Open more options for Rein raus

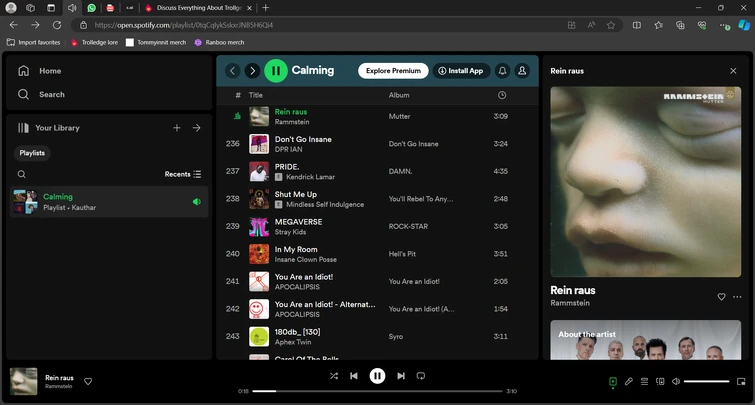737,297
